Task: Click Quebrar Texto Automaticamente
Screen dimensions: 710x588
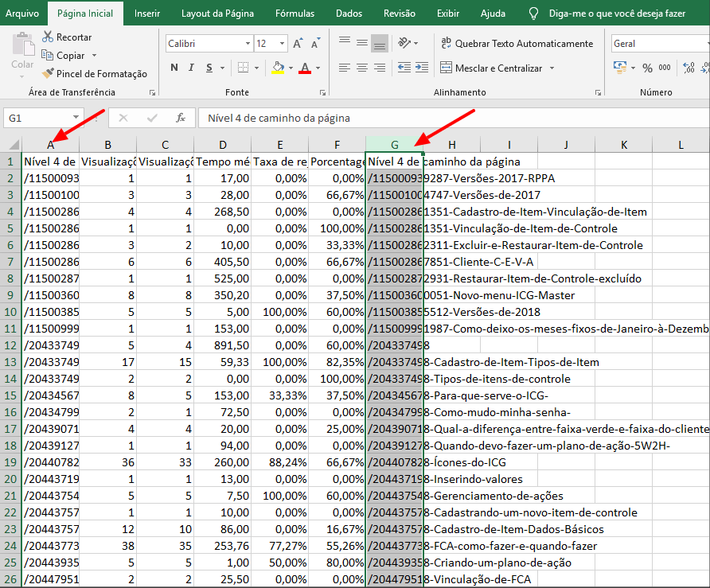Action: [517, 44]
